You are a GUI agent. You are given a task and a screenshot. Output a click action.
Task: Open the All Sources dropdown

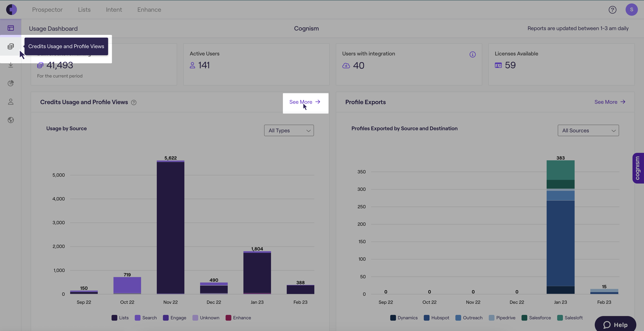click(x=588, y=130)
